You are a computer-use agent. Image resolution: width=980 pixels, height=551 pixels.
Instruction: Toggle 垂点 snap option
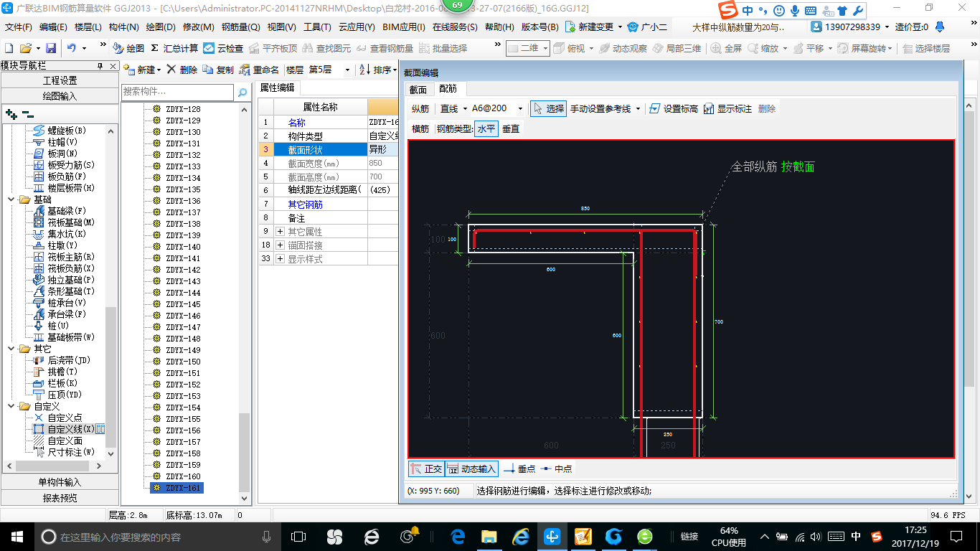519,468
